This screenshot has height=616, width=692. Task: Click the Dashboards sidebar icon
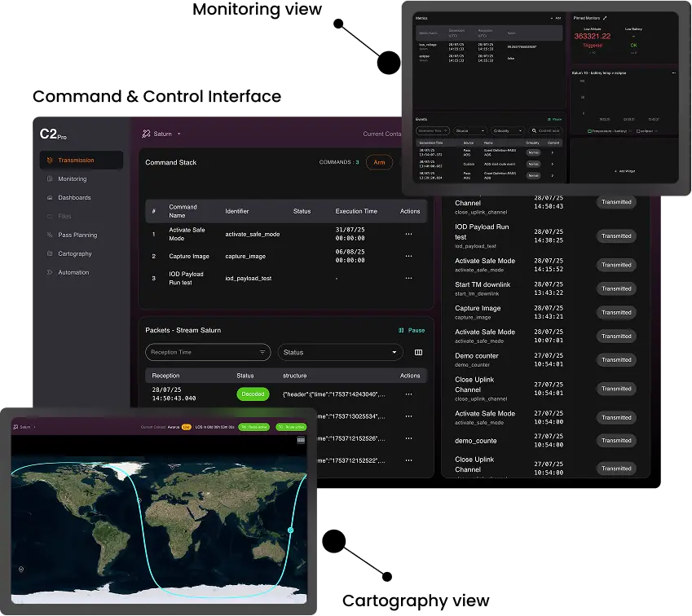[51, 198]
